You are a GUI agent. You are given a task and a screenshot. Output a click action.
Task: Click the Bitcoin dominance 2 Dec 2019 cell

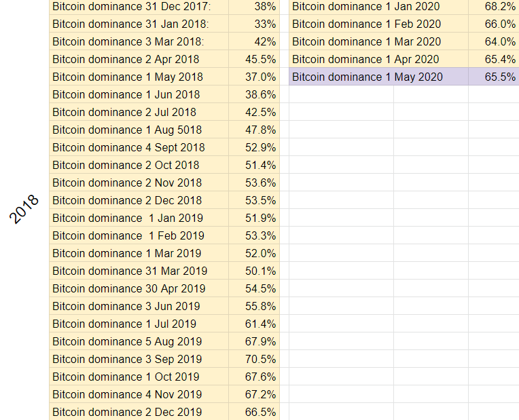point(139,412)
